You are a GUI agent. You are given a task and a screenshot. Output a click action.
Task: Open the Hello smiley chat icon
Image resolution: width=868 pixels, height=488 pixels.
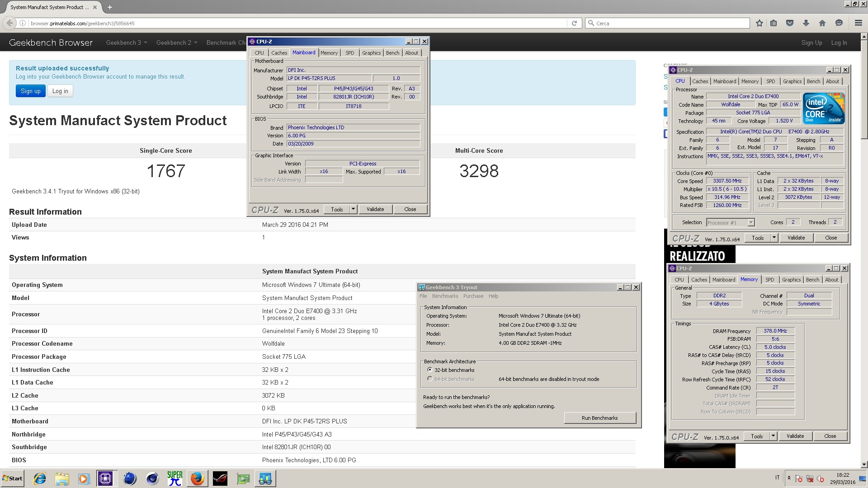point(839,23)
